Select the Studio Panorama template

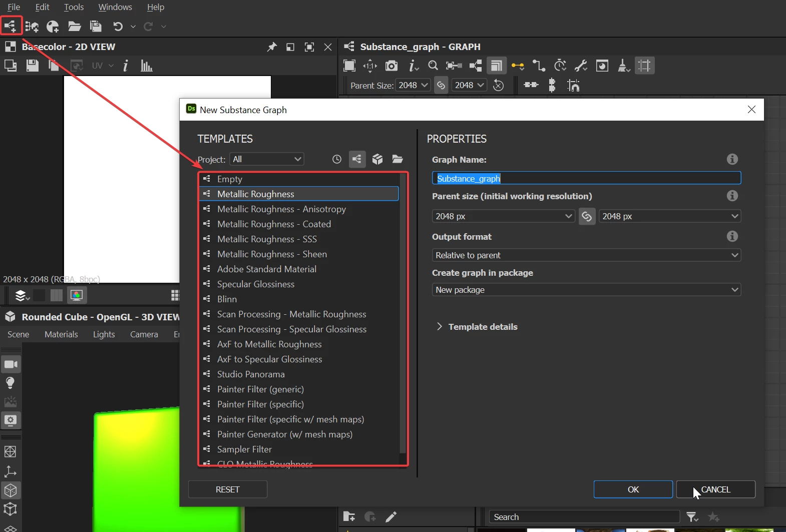(x=299, y=374)
